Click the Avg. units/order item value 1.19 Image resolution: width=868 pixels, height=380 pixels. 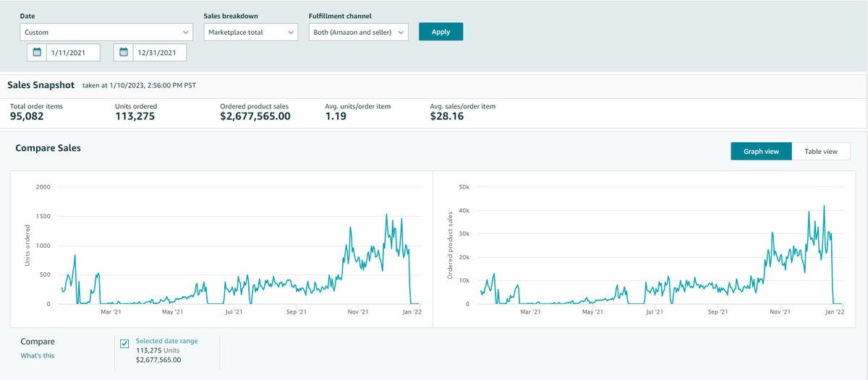pos(336,116)
